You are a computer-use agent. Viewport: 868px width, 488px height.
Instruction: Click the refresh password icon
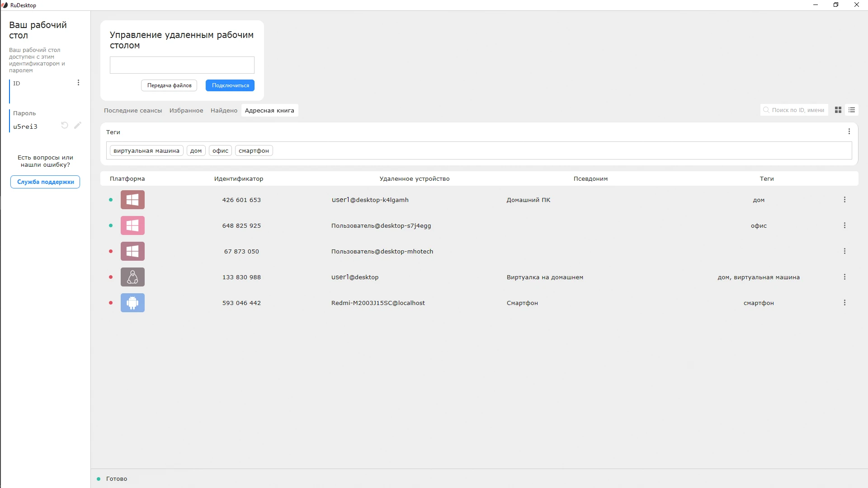(x=65, y=125)
